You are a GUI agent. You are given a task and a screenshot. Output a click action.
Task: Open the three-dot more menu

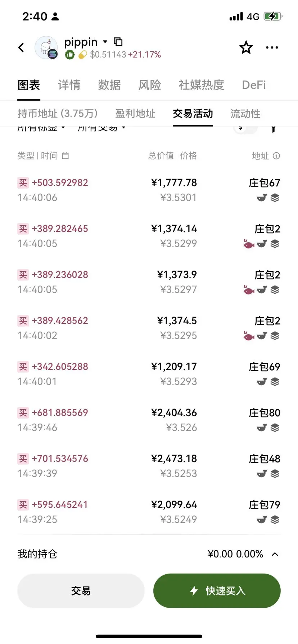click(x=272, y=47)
